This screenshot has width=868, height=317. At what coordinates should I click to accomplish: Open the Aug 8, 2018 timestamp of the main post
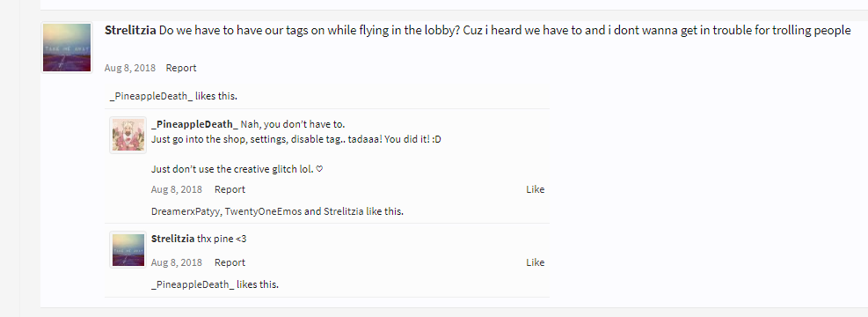[130, 68]
